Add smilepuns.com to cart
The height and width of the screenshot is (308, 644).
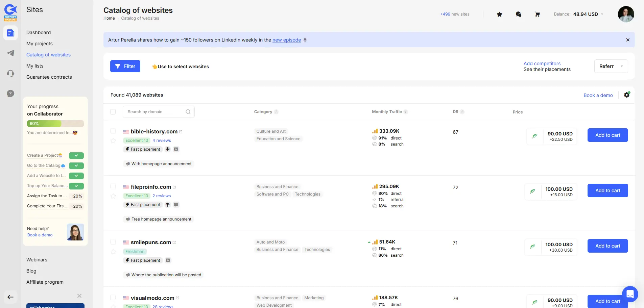(x=607, y=246)
